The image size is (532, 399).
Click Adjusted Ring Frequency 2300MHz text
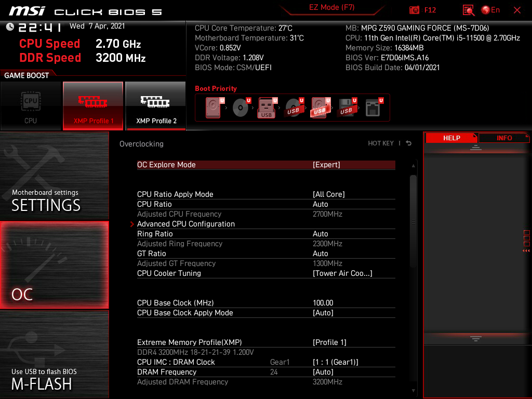pos(240,244)
